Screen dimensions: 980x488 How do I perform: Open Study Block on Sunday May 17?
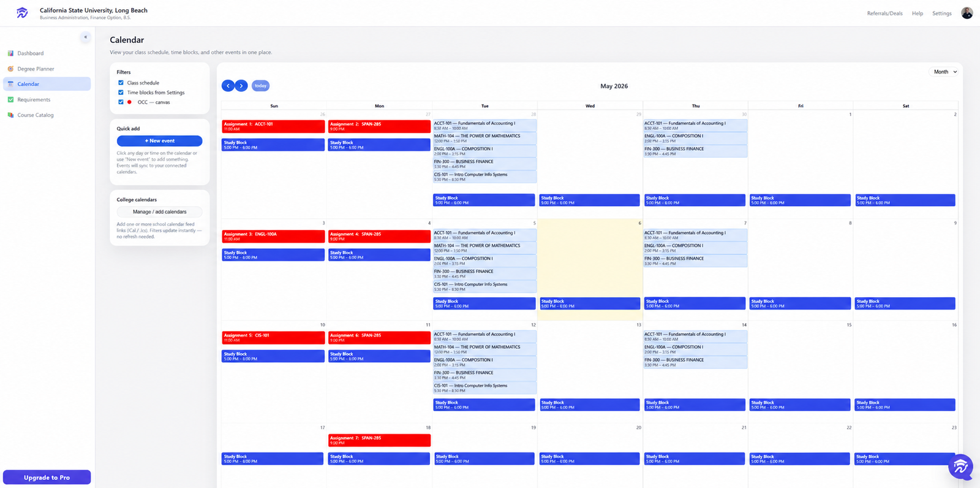point(273,459)
